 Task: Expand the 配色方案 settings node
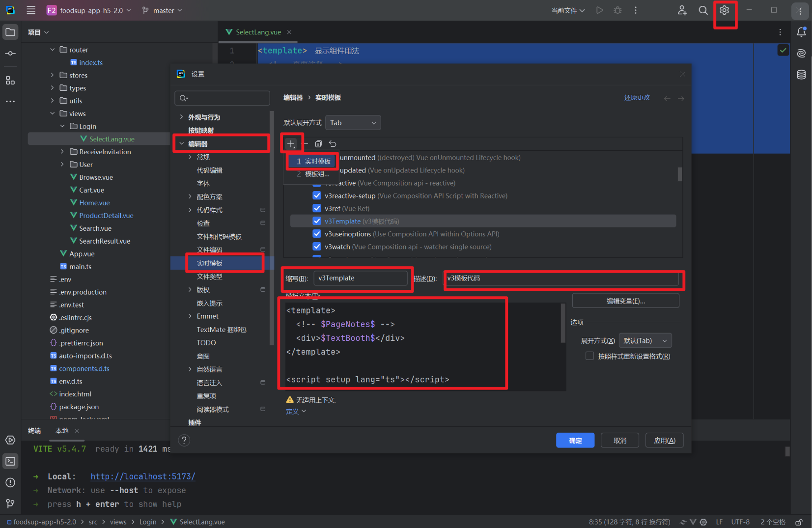coord(190,197)
